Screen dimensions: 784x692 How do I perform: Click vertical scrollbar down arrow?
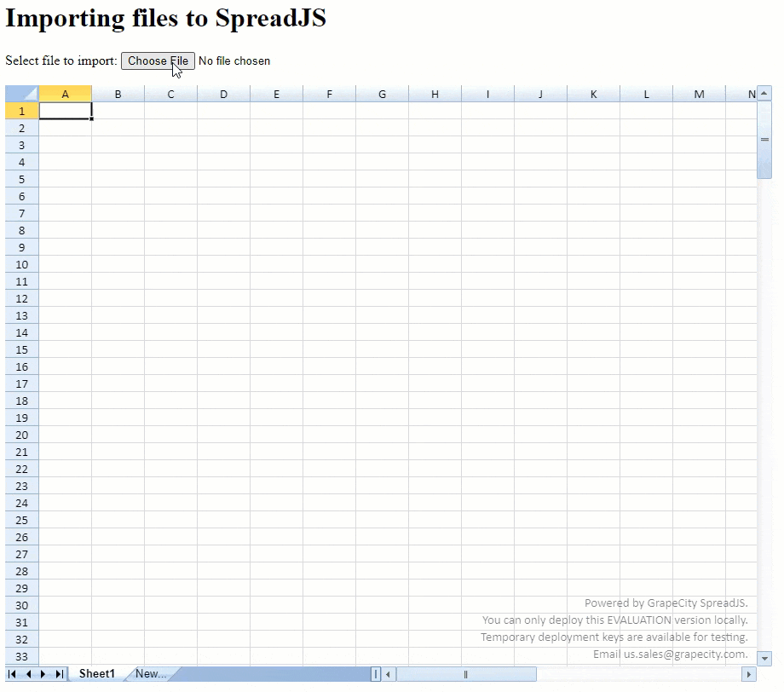pyautogui.click(x=764, y=659)
